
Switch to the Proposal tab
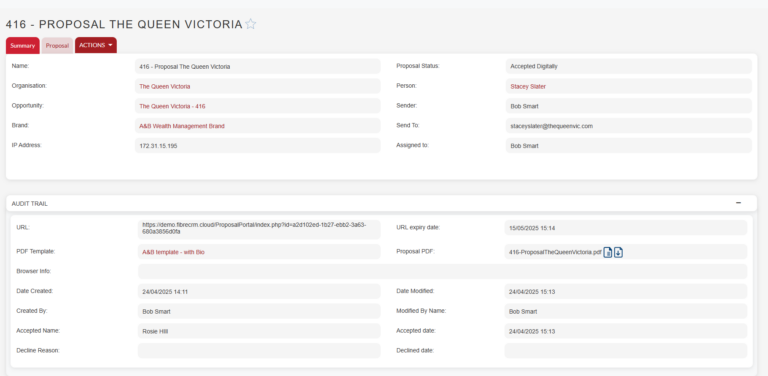[57, 46]
